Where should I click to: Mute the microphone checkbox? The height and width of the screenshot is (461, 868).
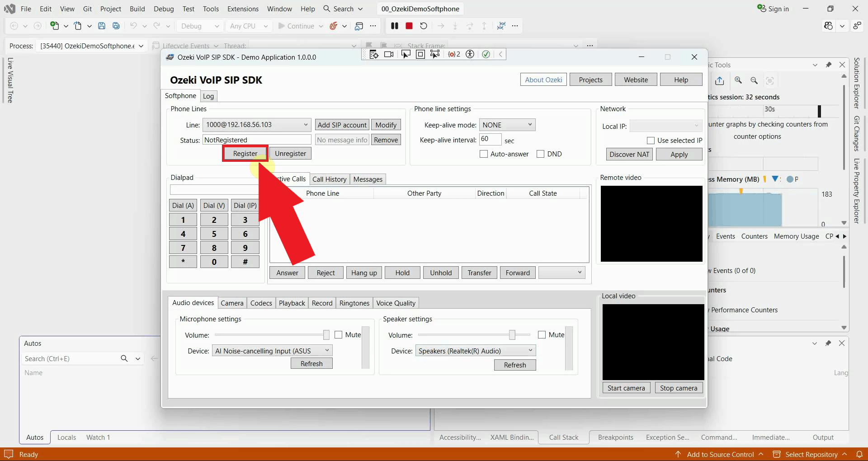point(338,335)
